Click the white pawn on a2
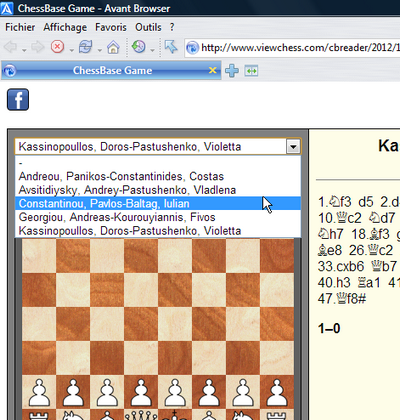The height and width of the screenshot is (420, 400). point(39,392)
